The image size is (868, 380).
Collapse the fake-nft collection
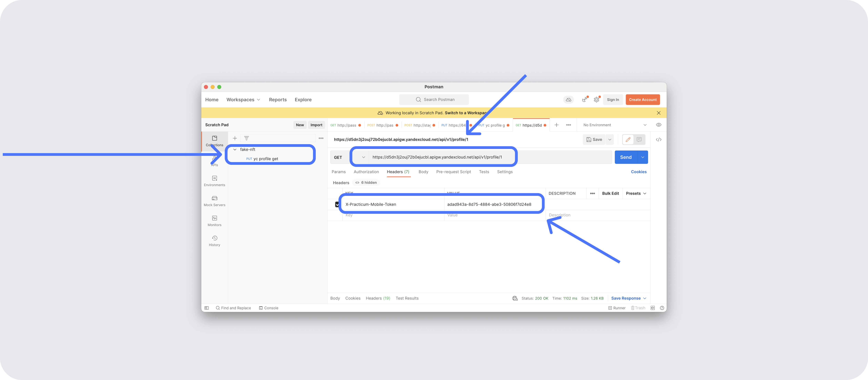235,150
